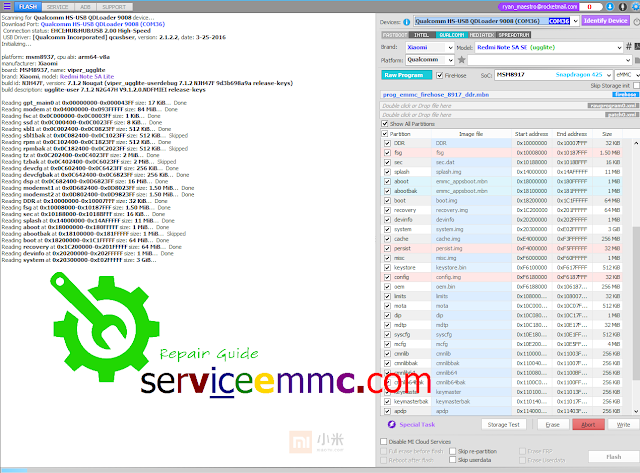Click the Image file column header
The image size is (640, 473).
tap(471, 134)
